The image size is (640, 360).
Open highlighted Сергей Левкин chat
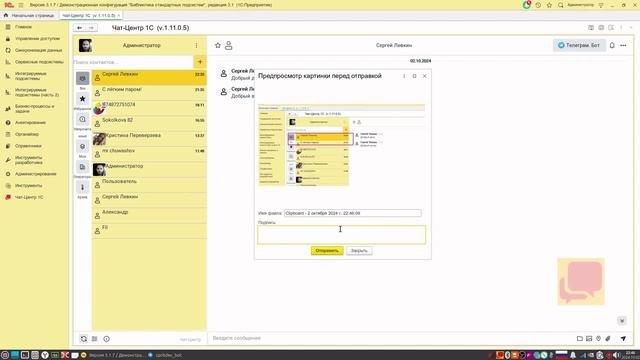149,77
